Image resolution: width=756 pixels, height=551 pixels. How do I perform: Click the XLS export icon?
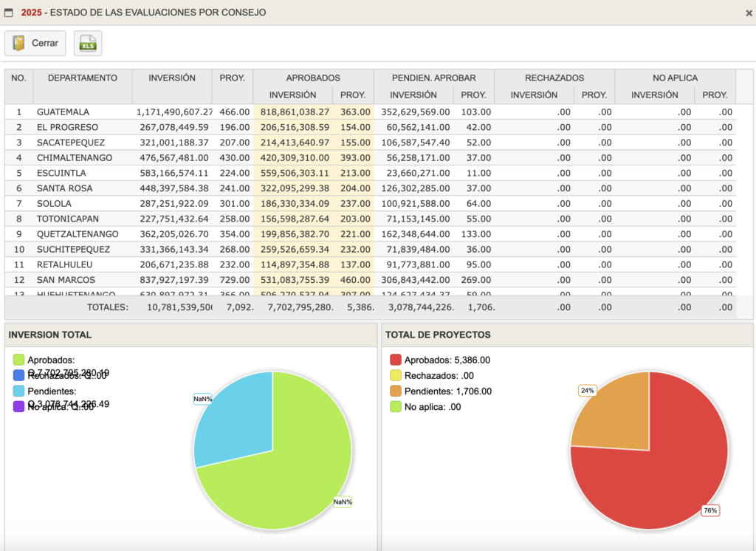tap(88, 44)
